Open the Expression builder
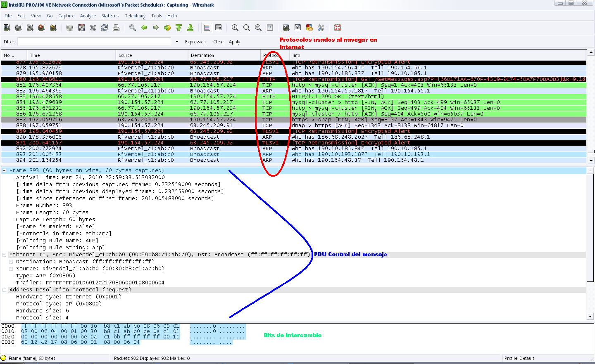Viewport: 595px width, 364px height. pos(197,42)
